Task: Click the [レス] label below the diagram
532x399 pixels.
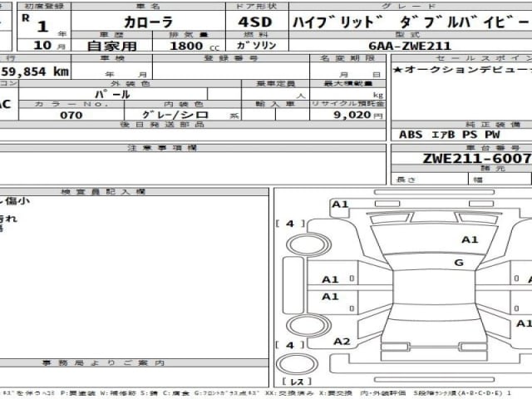Action: (297, 382)
